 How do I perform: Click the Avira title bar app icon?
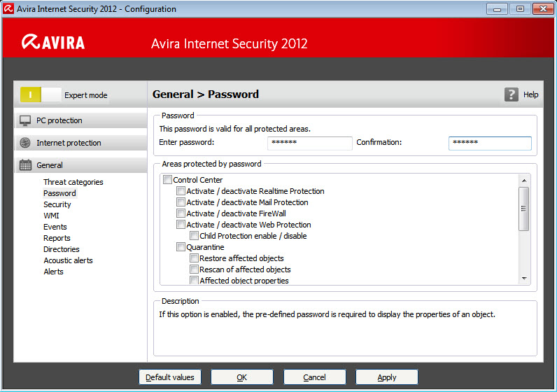(x=8, y=8)
